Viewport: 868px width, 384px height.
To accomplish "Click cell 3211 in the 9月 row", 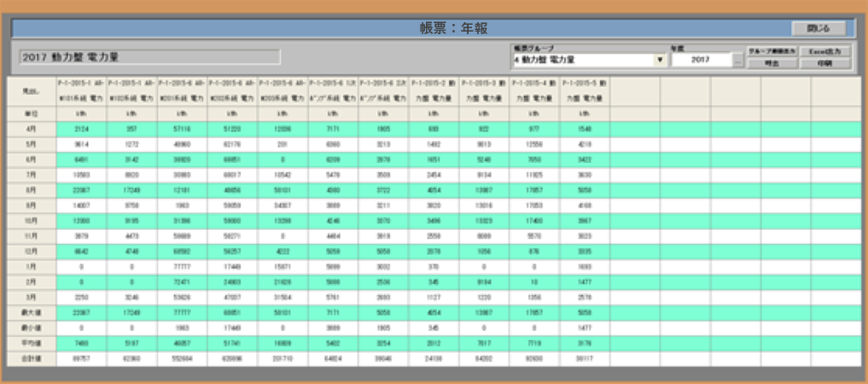I will [x=383, y=207].
